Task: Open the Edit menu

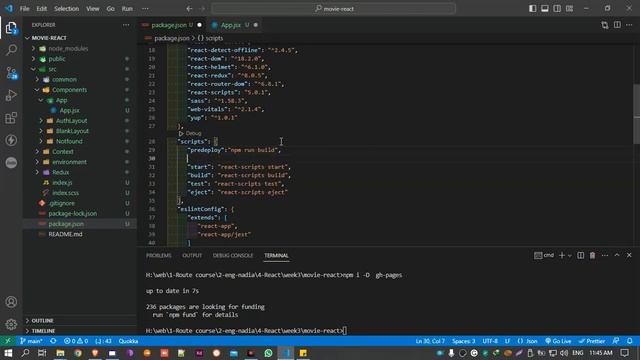Action: point(42,9)
